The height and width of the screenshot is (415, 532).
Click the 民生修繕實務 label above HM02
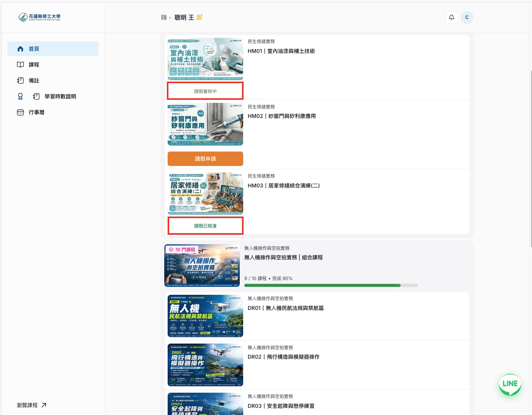[x=261, y=107]
